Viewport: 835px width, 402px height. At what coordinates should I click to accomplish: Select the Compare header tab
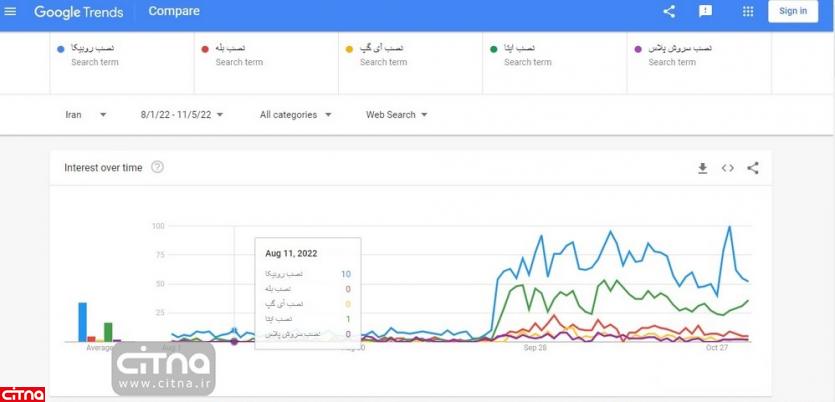coord(174,12)
